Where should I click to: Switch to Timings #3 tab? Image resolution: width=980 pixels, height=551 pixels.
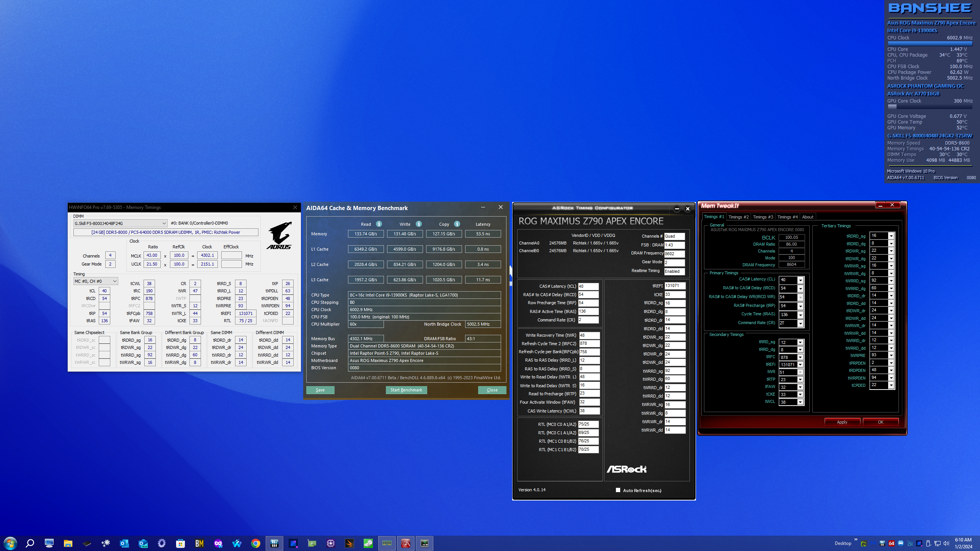(763, 217)
